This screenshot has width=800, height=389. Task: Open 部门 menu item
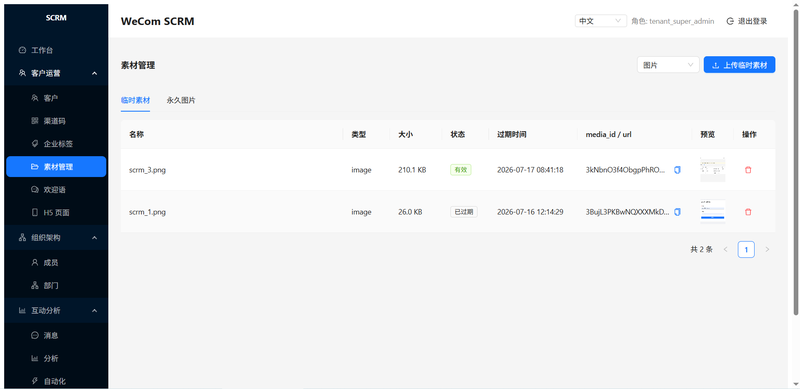tap(56, 285)
